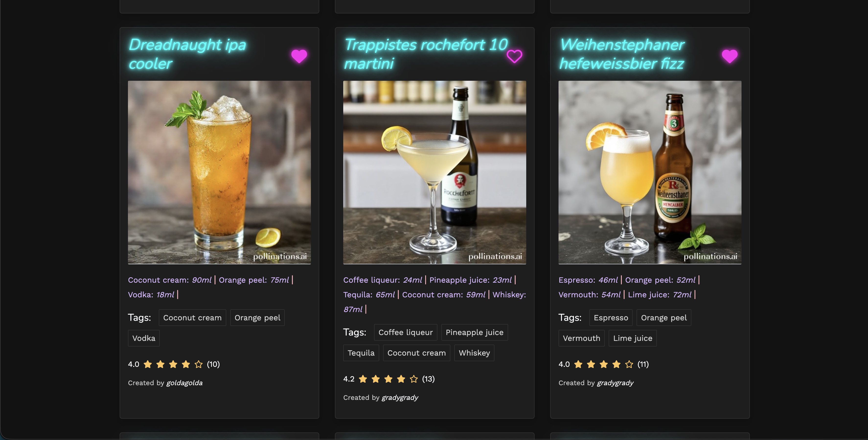Favorite the Trappistes rochefort 10 martini heart
Screen dimensions: 868x440
click(x=514, y=56)
